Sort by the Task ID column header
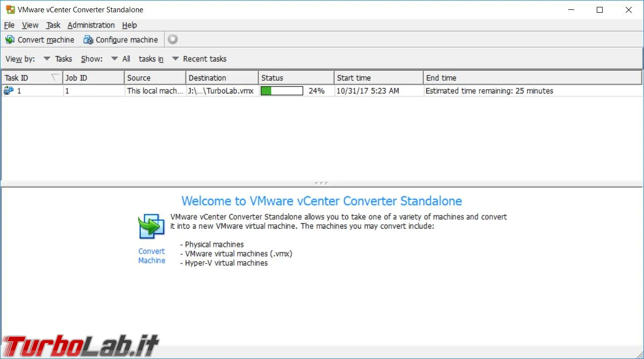This screenshot has height=359, width=644. (32, 78)
